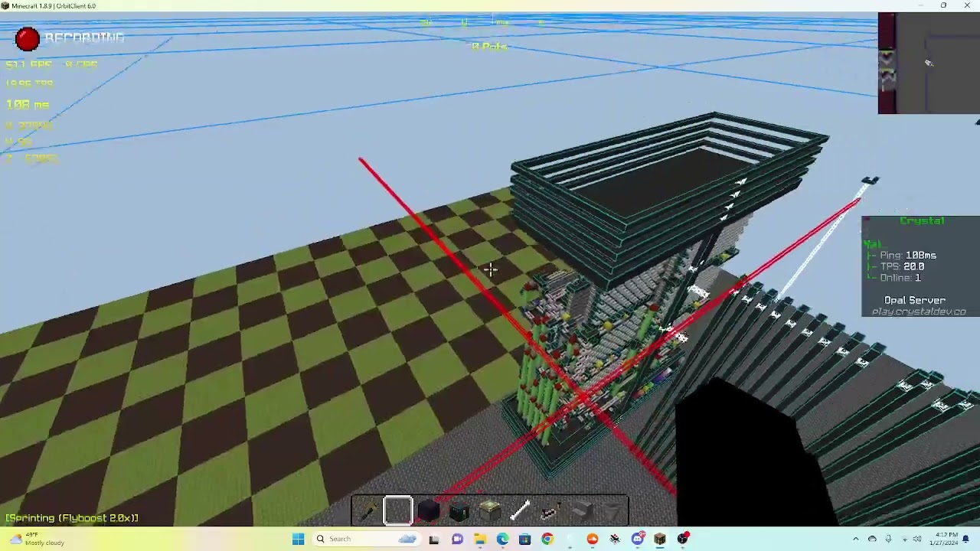980x551 pixels.
Task: Click the Opal Server label in scoreboard
Action: 915,300
